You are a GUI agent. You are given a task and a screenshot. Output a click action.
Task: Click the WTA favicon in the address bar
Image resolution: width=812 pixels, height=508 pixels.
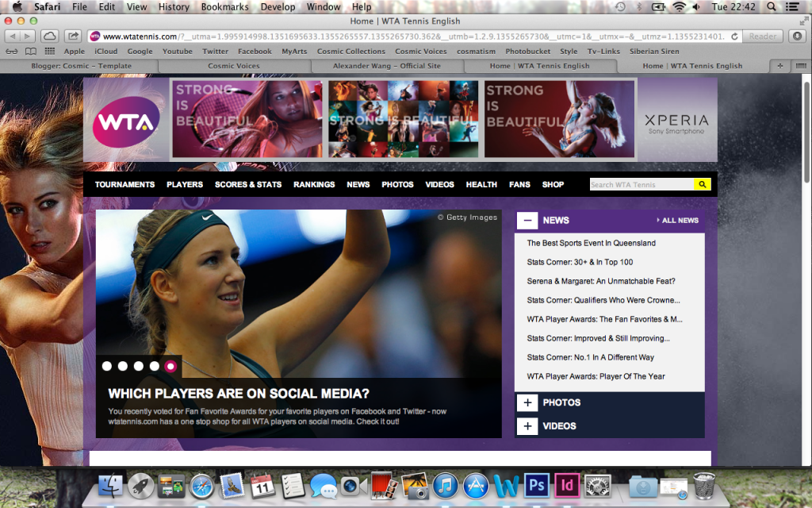[x=95, y=37]
